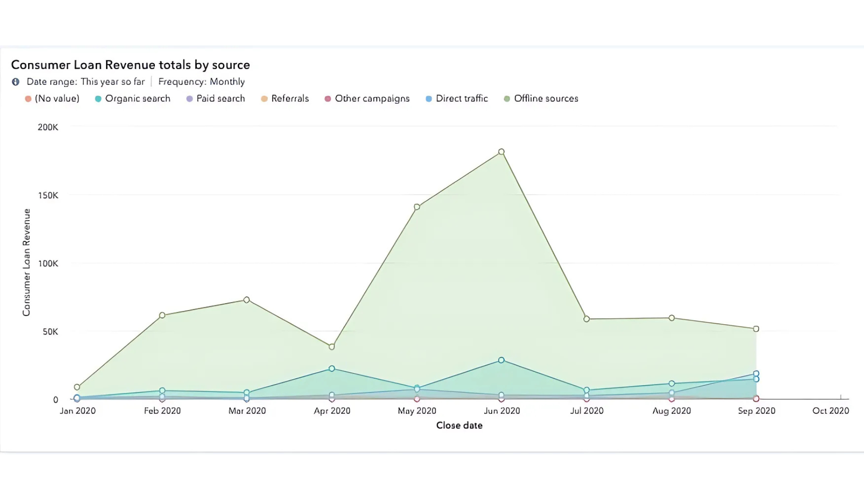Click the orange (No value) legend dot
This screenshot has height=504, width=864.
pyautogui.click(x=28, y=99)
